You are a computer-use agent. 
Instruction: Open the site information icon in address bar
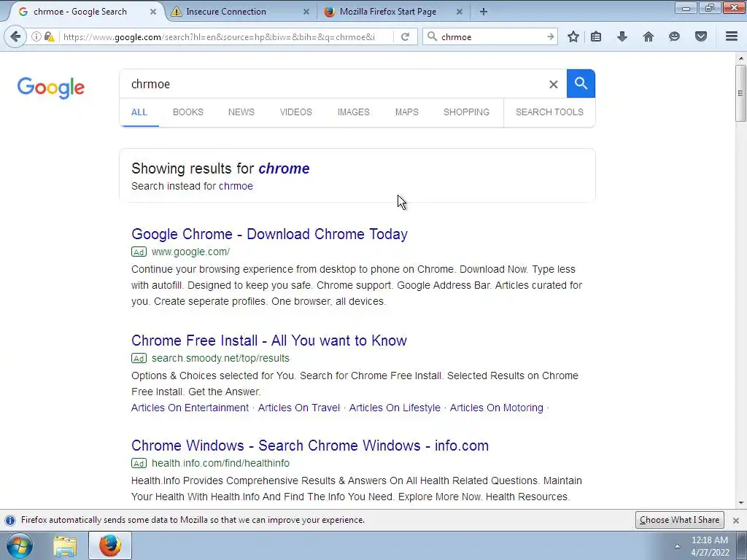pyautogui.click(x=36, y=36)
